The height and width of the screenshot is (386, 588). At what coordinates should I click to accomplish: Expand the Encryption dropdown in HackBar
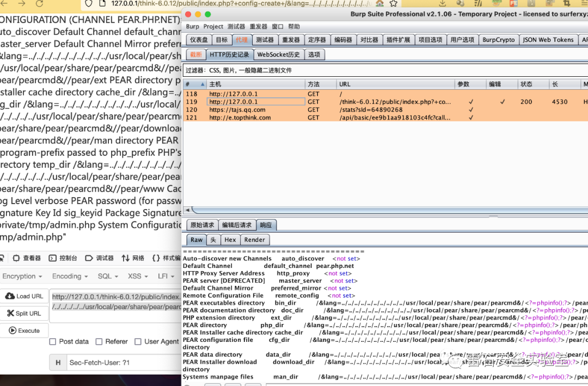click(x=22, y=276)
